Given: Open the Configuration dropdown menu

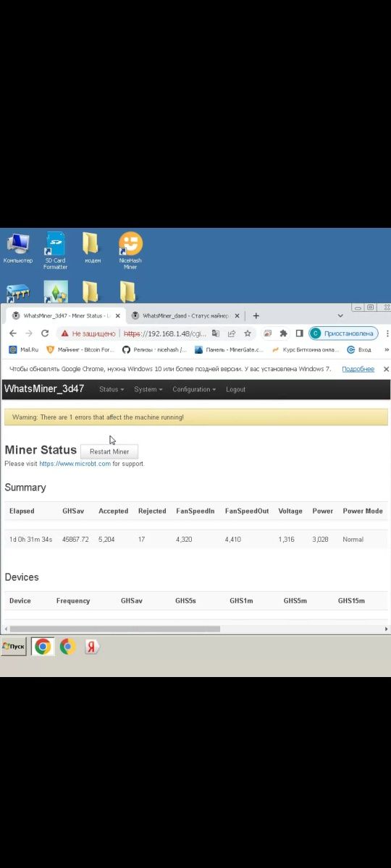Looking at the screenshot, I should tap(194, 389).
